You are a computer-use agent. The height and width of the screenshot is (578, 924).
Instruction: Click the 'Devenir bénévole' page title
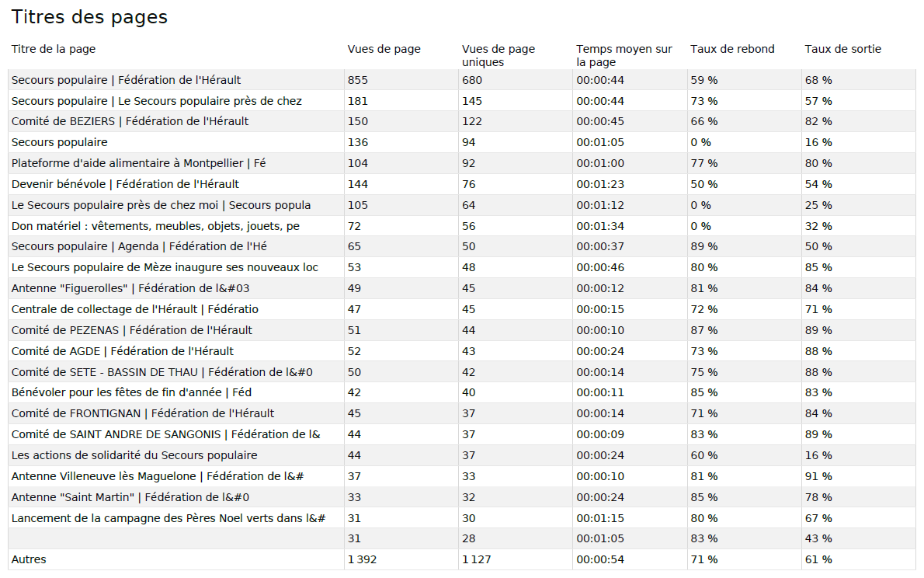[x=125, y=184]
